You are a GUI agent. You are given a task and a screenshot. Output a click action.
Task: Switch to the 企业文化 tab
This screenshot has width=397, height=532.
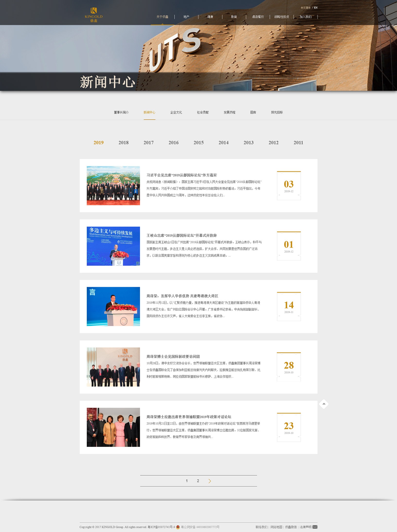tap(176, 112)
